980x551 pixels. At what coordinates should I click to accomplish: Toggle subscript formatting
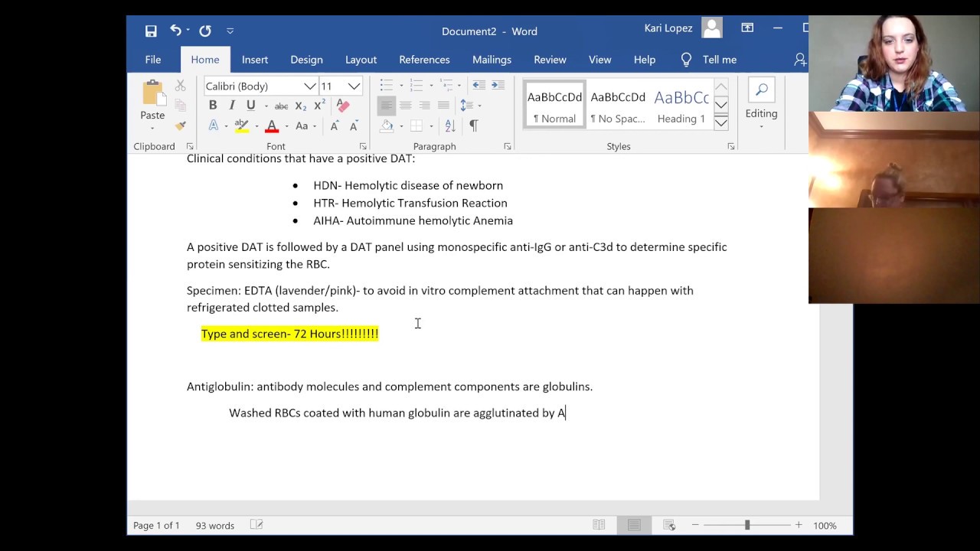click(x=301, y=106)
